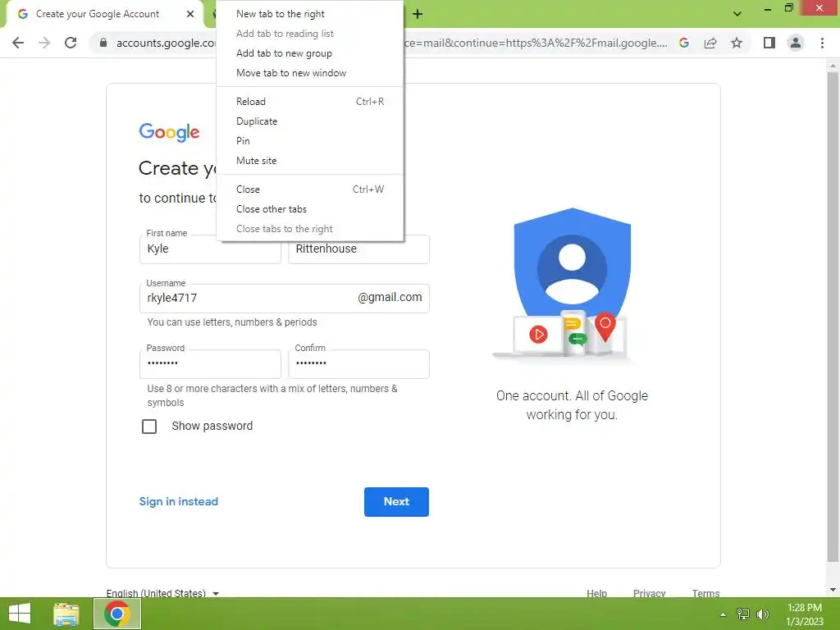Choose Mute site in the menu
Screen dimensions: 840x630
309,161
